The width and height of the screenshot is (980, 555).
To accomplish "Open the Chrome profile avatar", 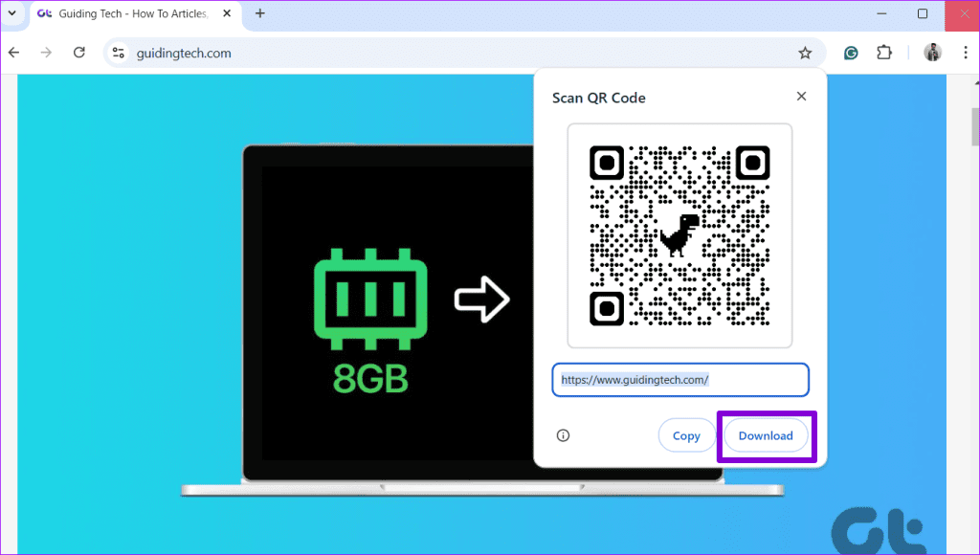I will pos(932,54).
